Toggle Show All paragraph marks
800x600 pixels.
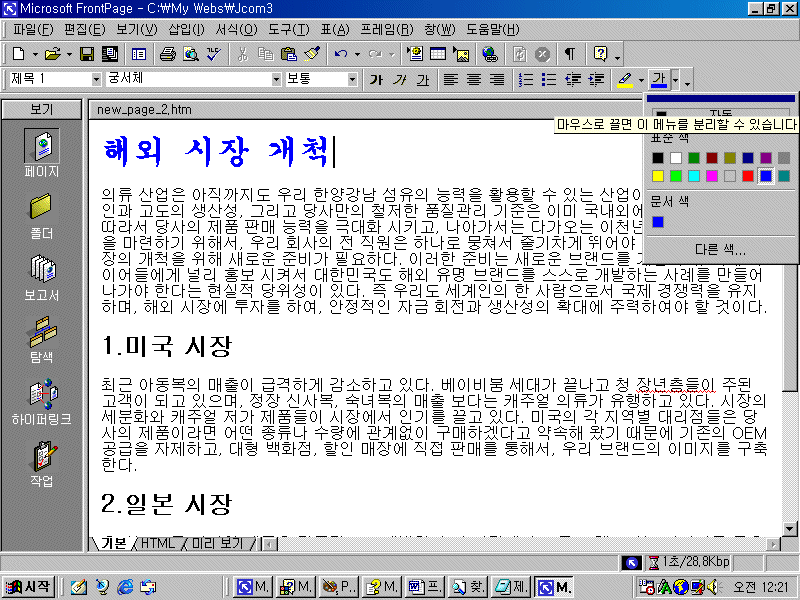570,54
